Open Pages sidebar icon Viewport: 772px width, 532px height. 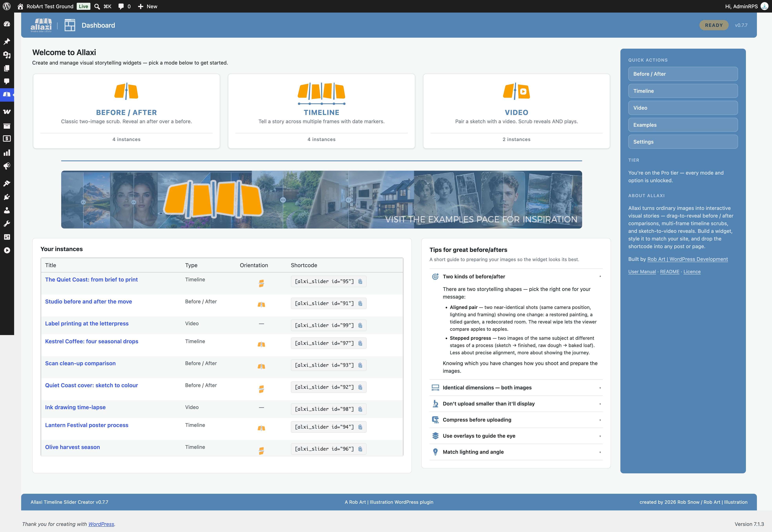(x=7, y=68)
